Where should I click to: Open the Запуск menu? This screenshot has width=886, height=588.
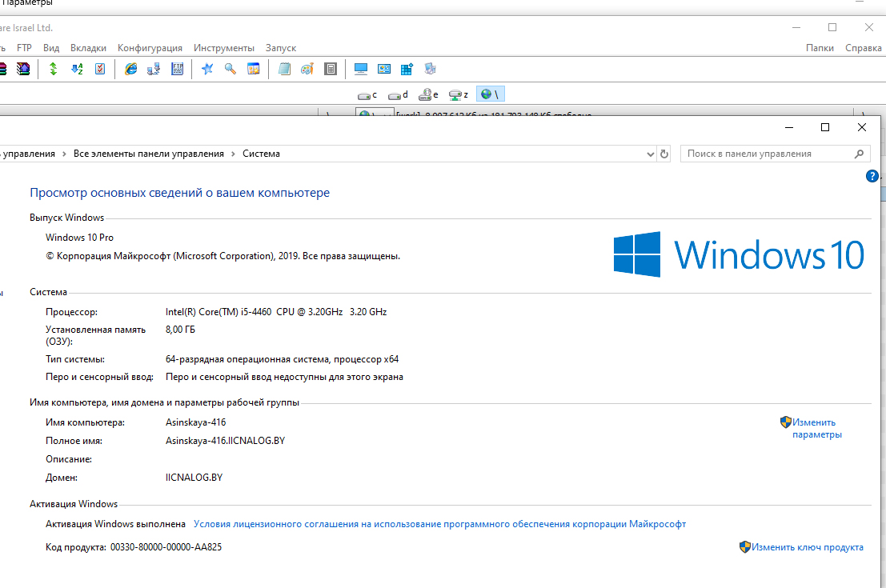[x=281, y=48]
